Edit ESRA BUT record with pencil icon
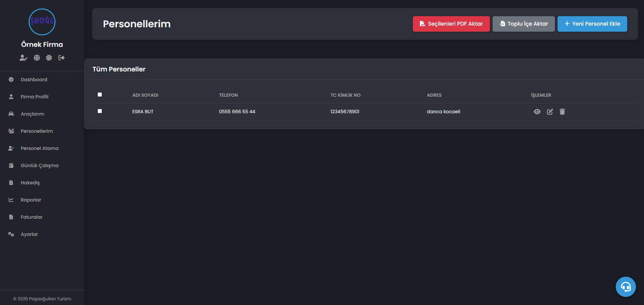The height and width of the screenshot is (305, 644). point(550,112)
